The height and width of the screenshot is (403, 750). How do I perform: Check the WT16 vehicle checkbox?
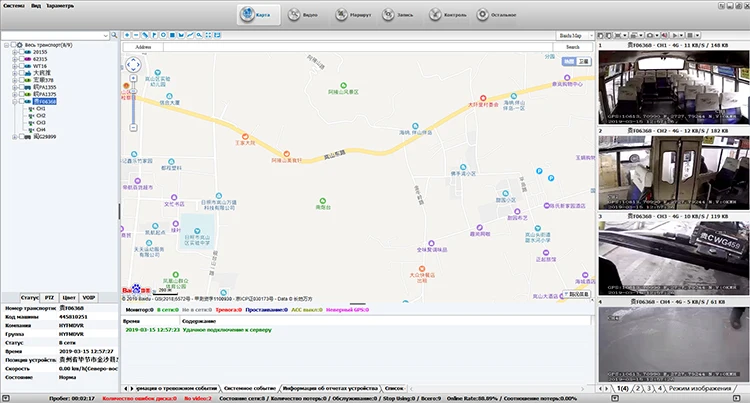pos(22,66)
